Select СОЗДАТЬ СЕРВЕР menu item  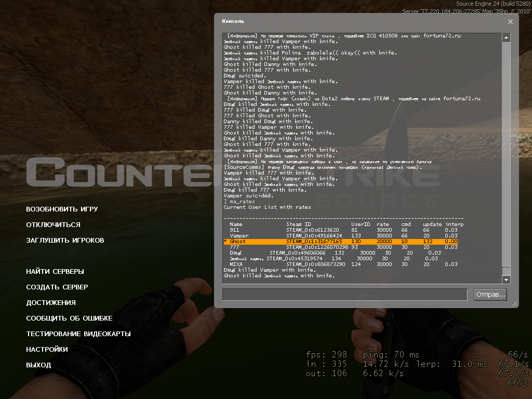coord(57,287)
